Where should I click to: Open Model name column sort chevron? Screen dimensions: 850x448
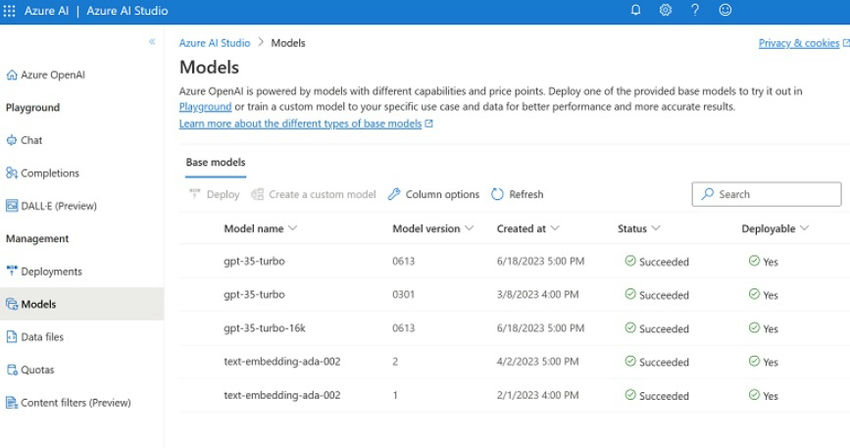coord(293,228)
